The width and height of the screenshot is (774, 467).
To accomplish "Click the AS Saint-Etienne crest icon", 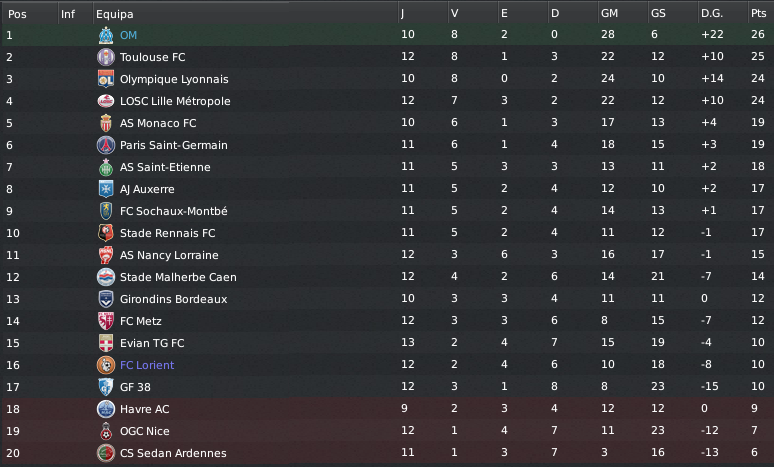I will (106, 167).
